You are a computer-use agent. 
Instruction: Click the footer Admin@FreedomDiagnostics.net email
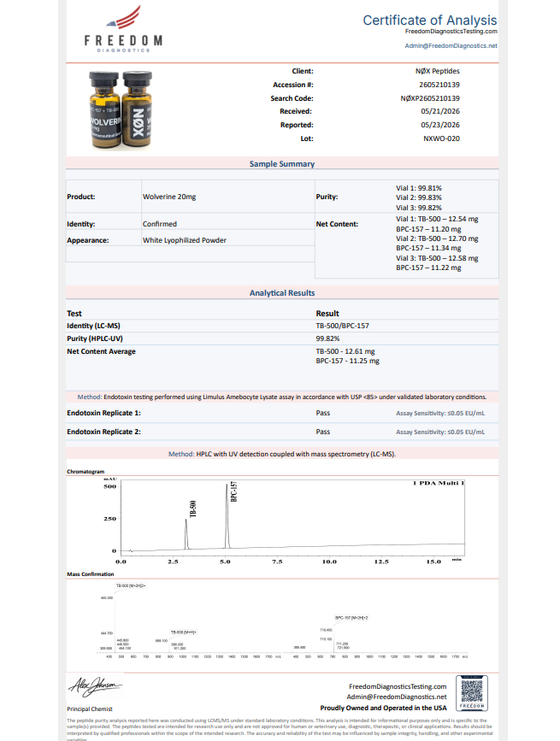397,697
